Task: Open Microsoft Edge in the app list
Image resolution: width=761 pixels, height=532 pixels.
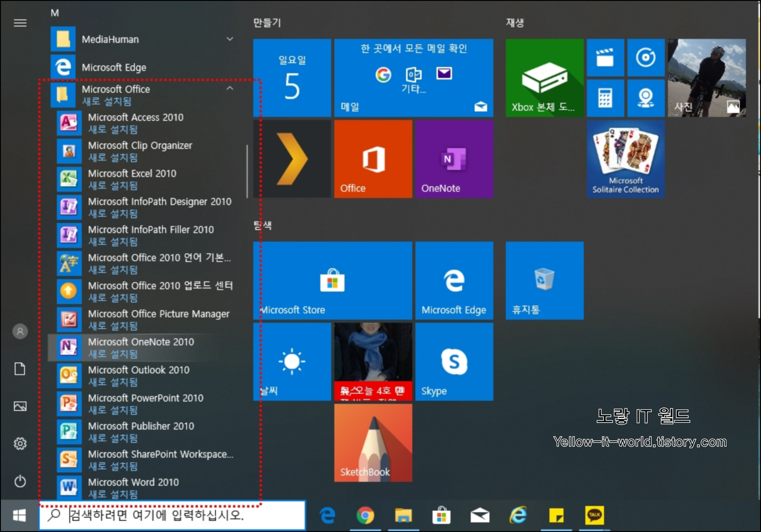Action: (x=143, y=67)
